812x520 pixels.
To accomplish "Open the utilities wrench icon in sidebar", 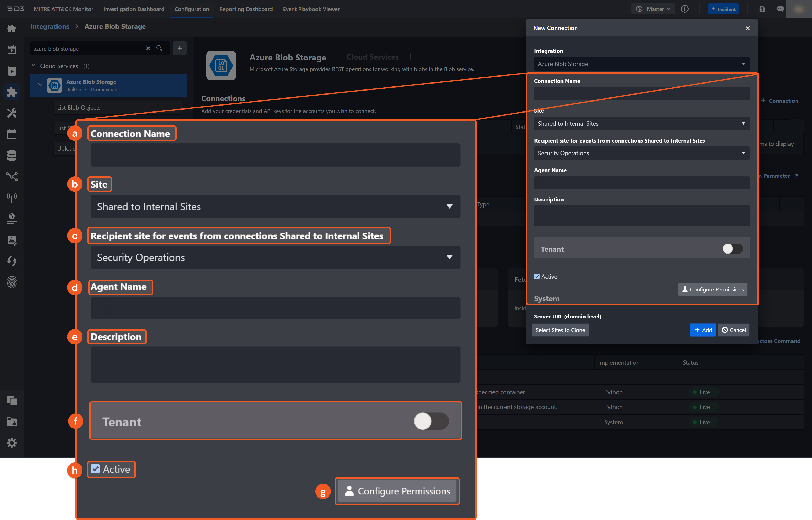I will (12, 113).
